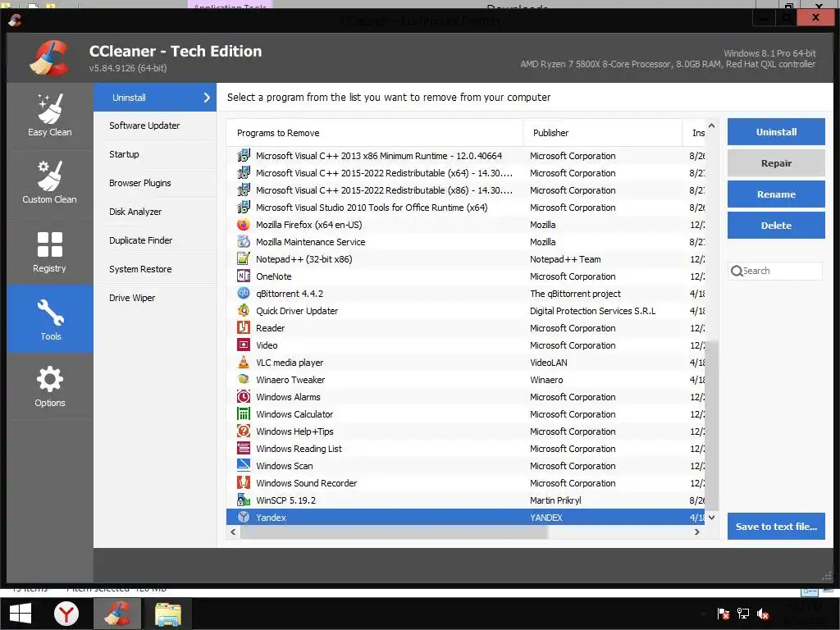Open the System Restore tool
840x630 pixels.
(x=155, y=269)
